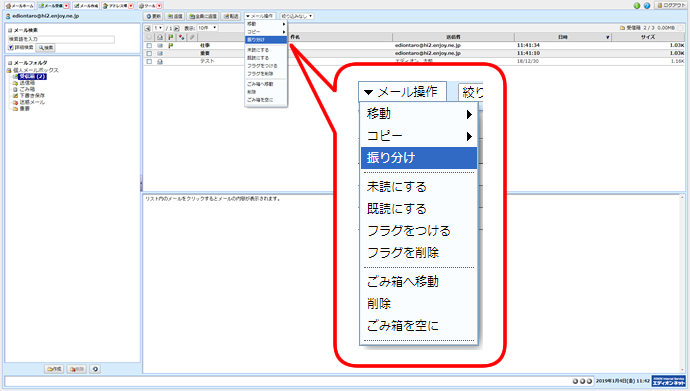Open the page number dropdown
This screenshot has height=391, width=690.
158,28
